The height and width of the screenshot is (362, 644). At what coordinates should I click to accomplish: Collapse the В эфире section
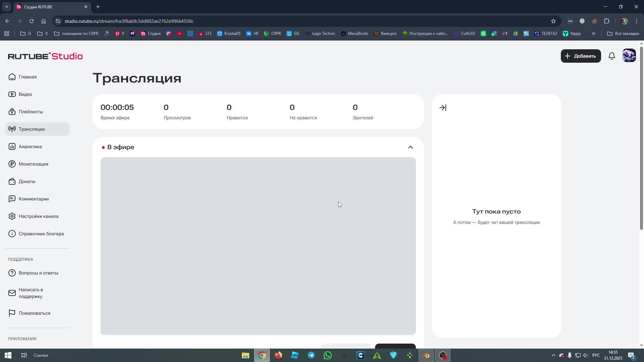point(411,147)
